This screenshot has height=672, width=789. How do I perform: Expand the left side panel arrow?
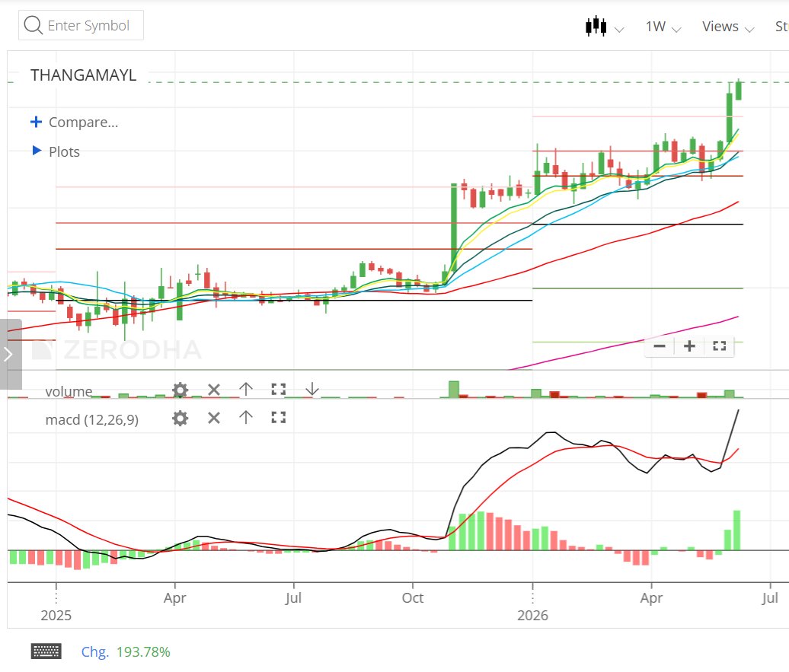click(x=8, y=354)
